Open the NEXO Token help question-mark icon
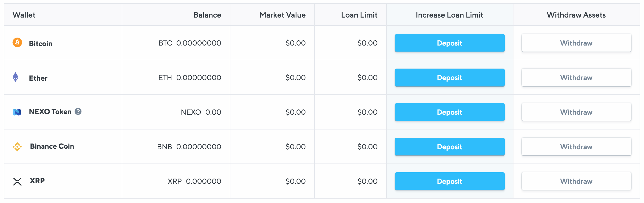This screenshot has width=644, height=203. click(78, 111)
